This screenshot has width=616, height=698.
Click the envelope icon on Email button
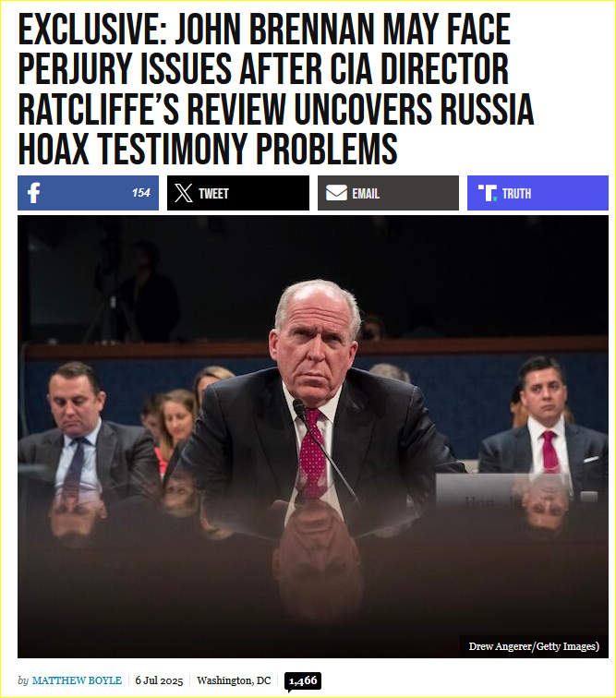336,193
